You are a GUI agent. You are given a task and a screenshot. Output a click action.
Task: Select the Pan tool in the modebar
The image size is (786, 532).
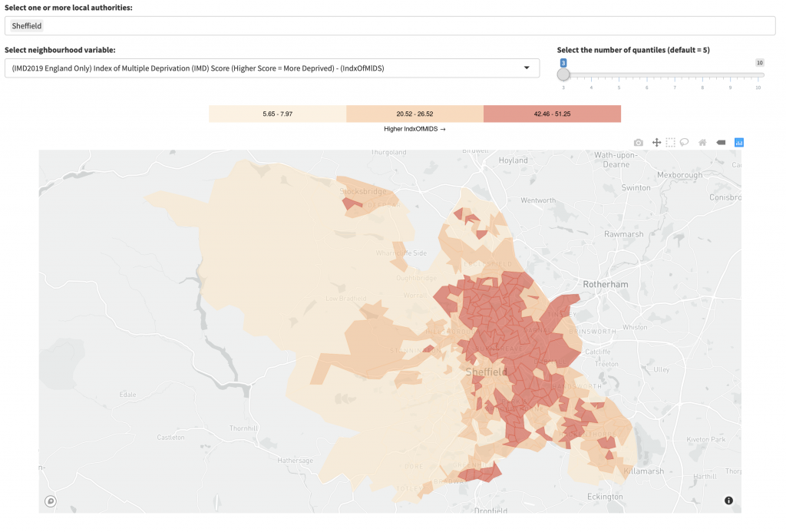tap(656, 142)
